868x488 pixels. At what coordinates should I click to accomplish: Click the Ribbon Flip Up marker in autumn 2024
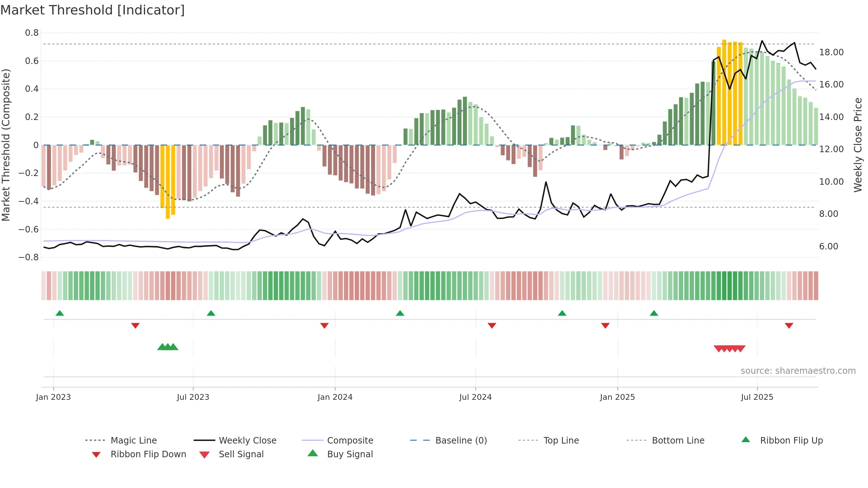[x=562, y=313]
